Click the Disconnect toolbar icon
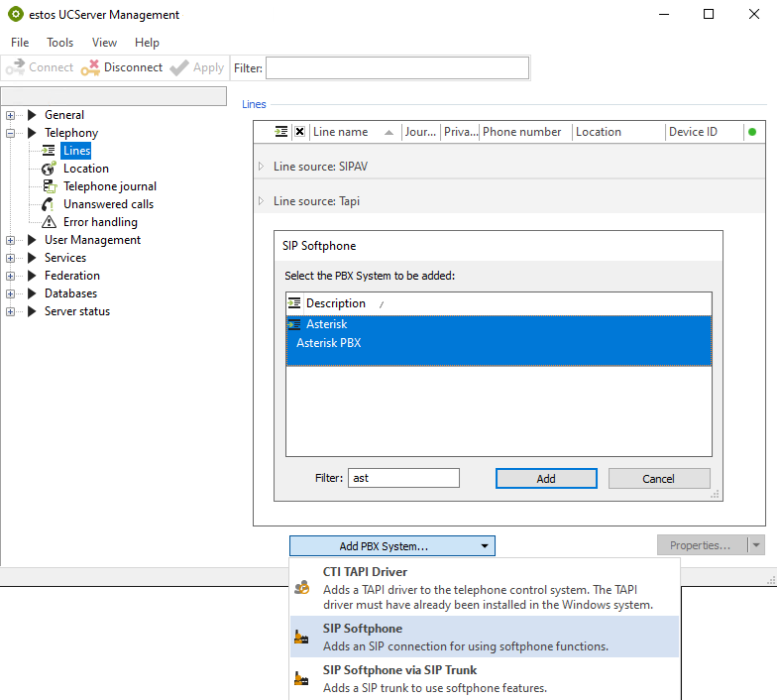The image size is (777, 700). (90, 67)
